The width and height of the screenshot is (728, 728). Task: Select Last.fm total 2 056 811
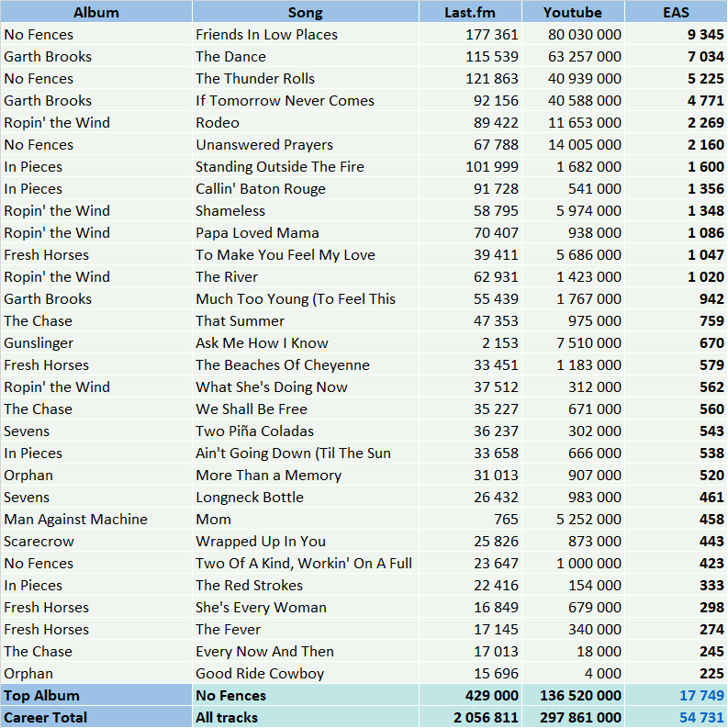(x=470, y=717)
